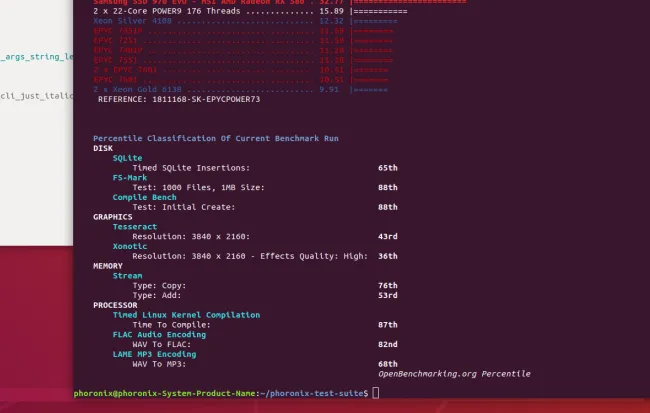The height and width of the screenshot is (413, 650).
Task: Select the 88th percentile for Initial Create
Action: click(x=388, y=207)
